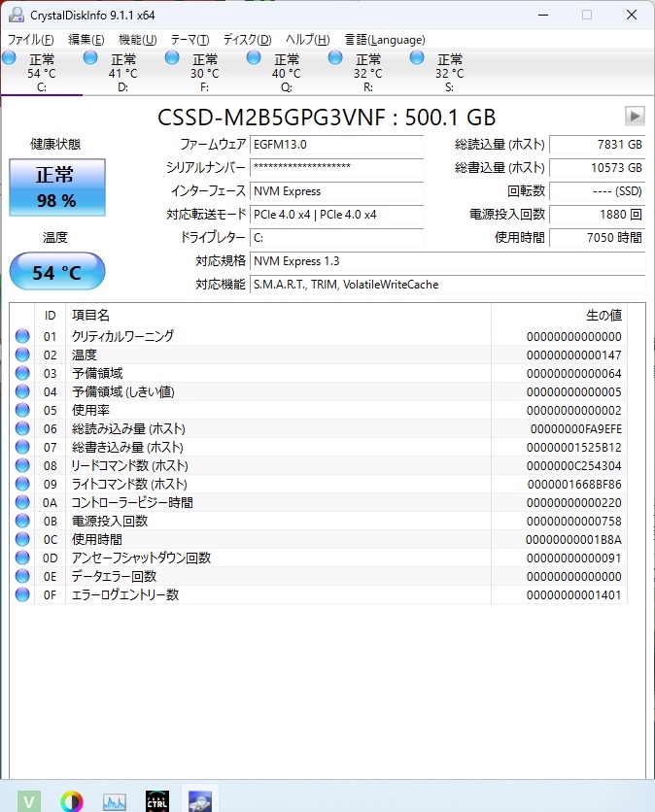
Task: Select raw value 0000001668BF86
Action: (x=574, y=485)
